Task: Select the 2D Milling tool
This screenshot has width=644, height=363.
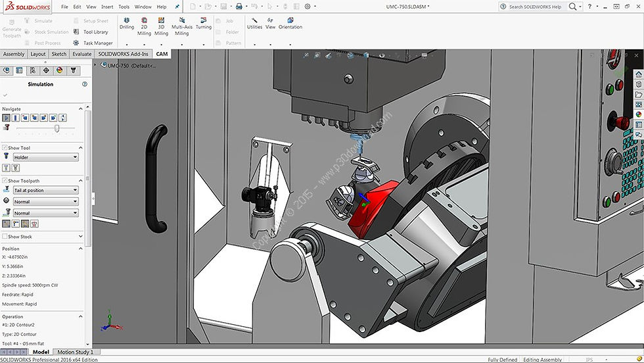Action: (x=144, y=26)
